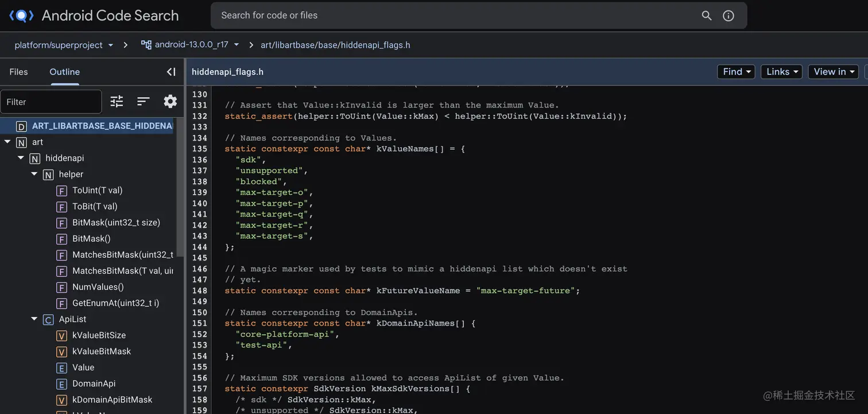868x414 pixels.
Task: Click function icon beside GetEnumAt(uint32_t i)
Action: click(61, 303)
